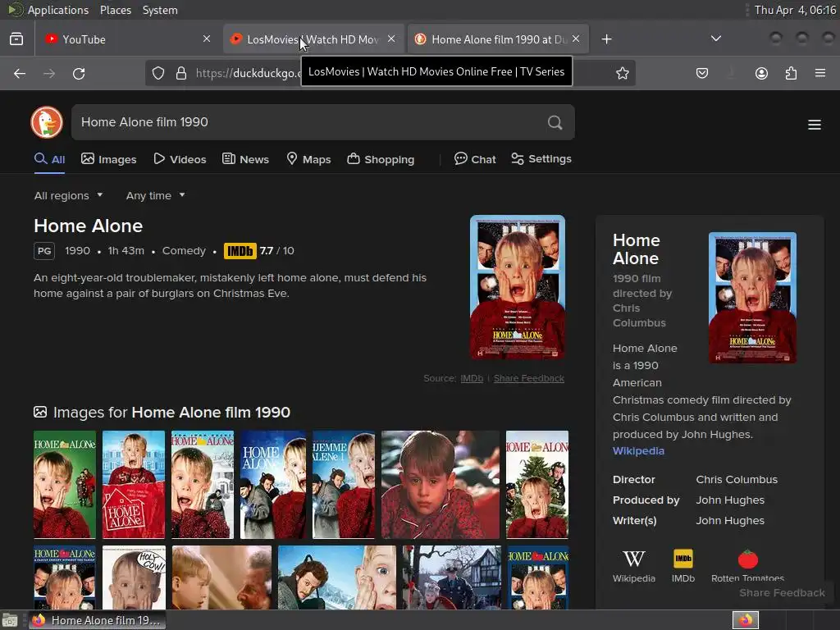The image size is (840, 630).
Task: Open the Chat option
Action: (x=475, y=159)
